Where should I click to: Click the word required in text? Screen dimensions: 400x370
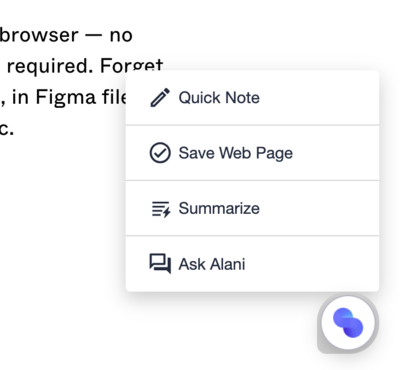click(x=49, y=67)
